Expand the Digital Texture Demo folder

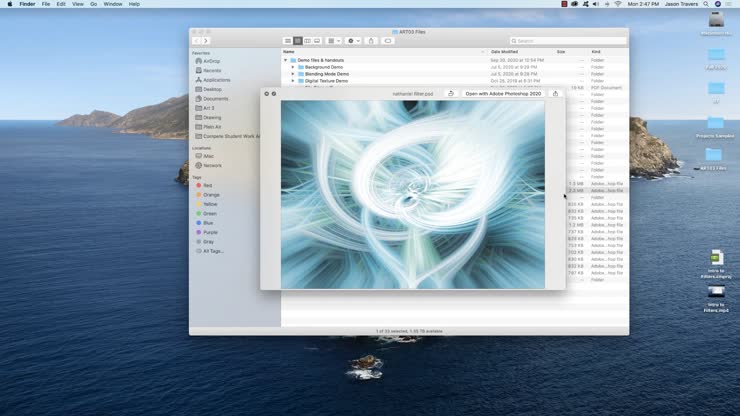coord(293,81)
